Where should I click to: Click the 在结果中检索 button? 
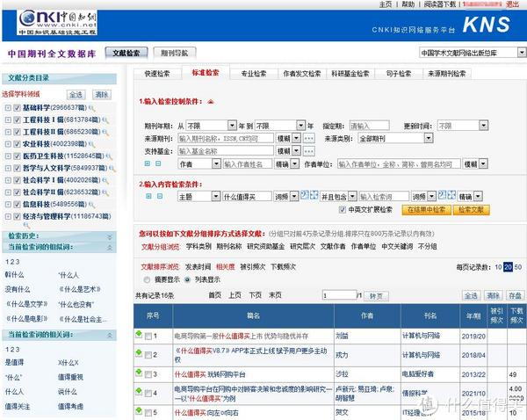tap(427, 210)
